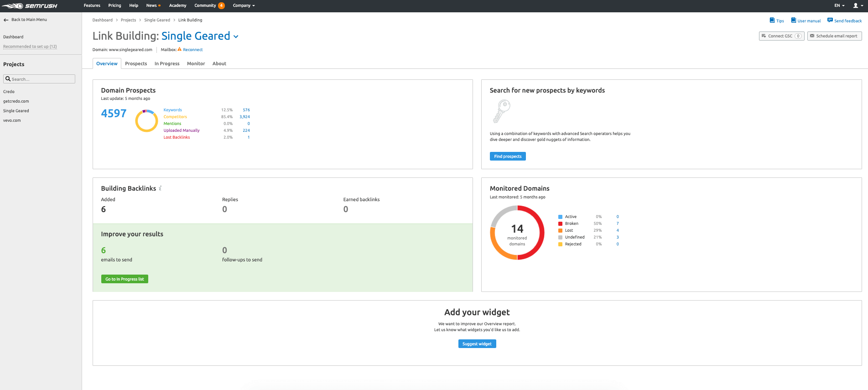Open the Company dropdown menu

click(244, 5)
